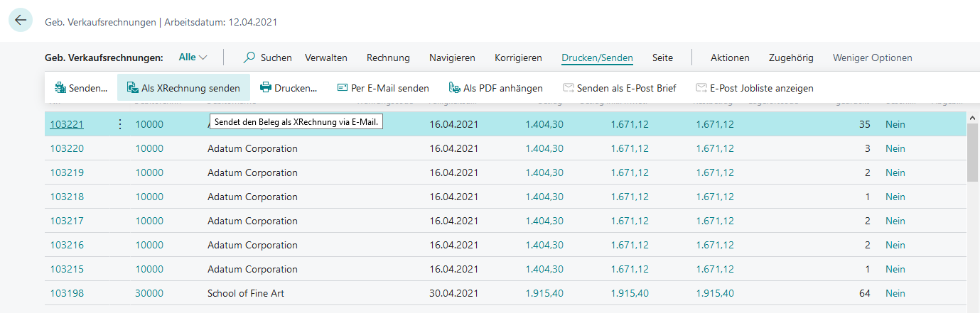Click Nein link in row 103217
980x313 pixels.
[x=895, y=221]
